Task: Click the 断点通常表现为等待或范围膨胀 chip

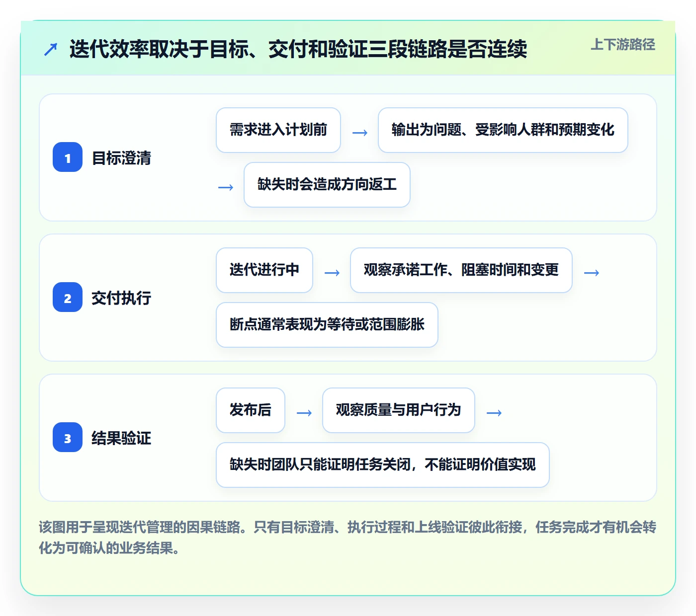Action: click(x=327, y=325)
